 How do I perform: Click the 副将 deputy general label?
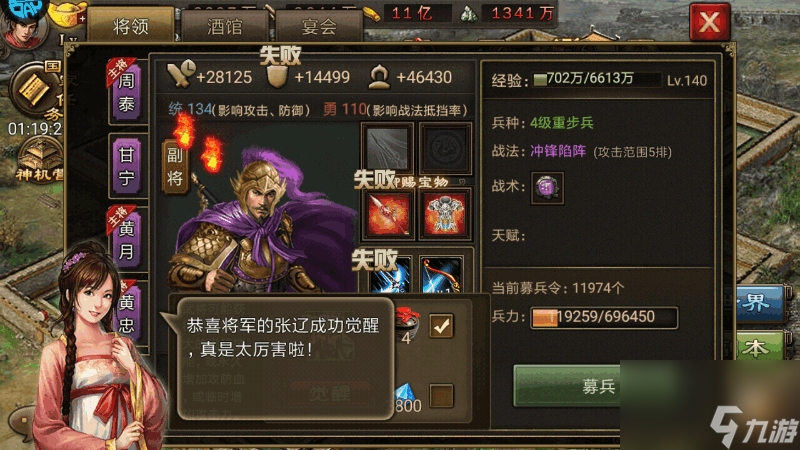175,167
